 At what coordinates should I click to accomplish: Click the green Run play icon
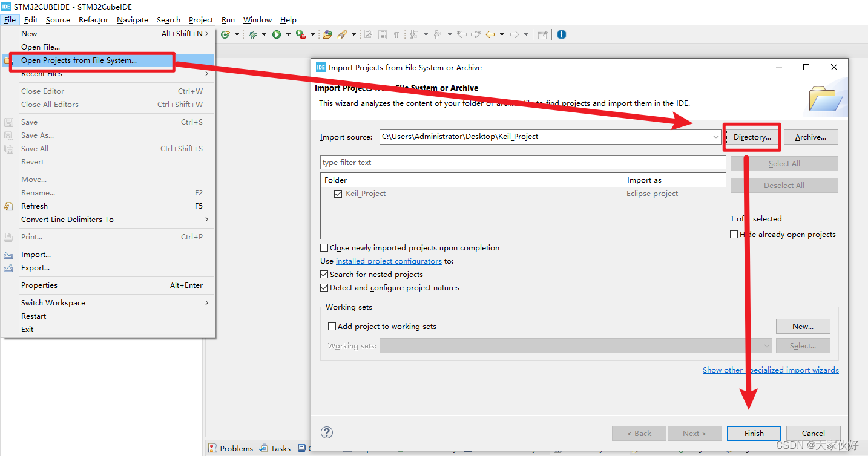coord(277,34)
